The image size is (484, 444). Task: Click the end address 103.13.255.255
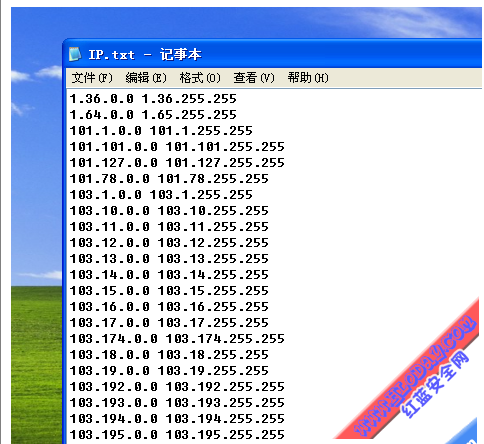213,259
